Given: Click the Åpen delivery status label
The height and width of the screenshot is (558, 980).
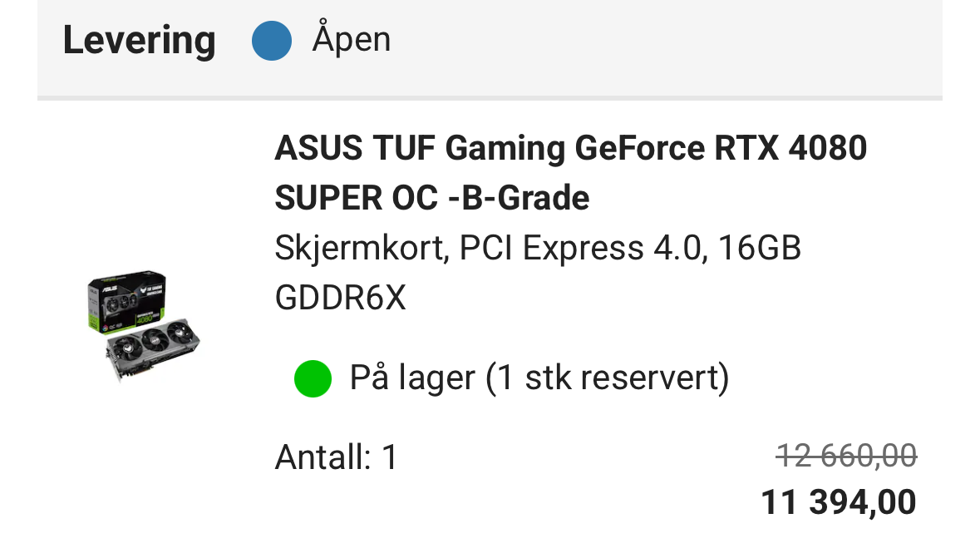Looking at the screenshot, I should coord(352,39).
